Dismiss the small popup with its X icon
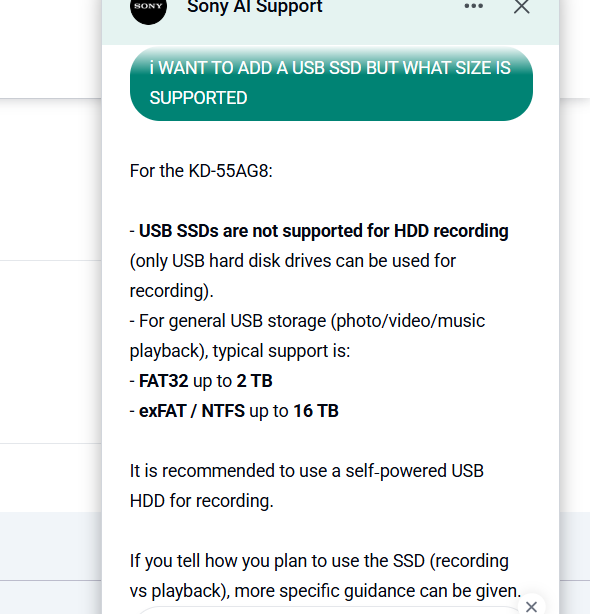Screen dimensions: 604x614 click(531, 607)
